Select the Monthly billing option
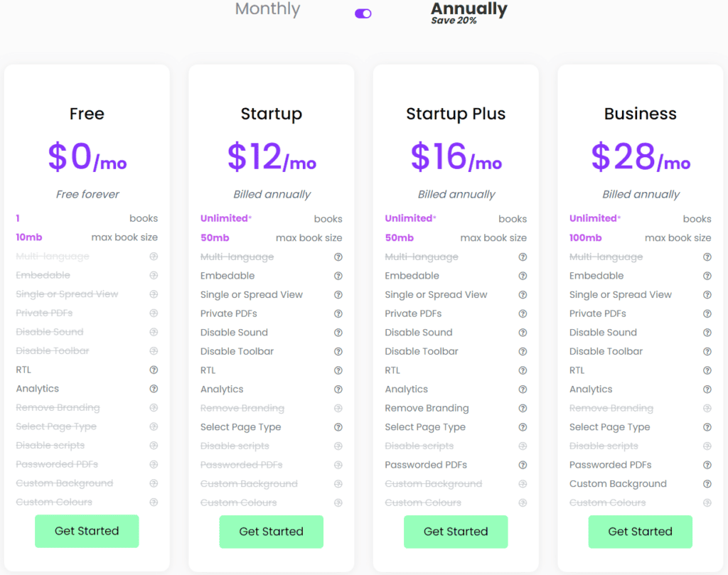 click(x=267, y=9)
